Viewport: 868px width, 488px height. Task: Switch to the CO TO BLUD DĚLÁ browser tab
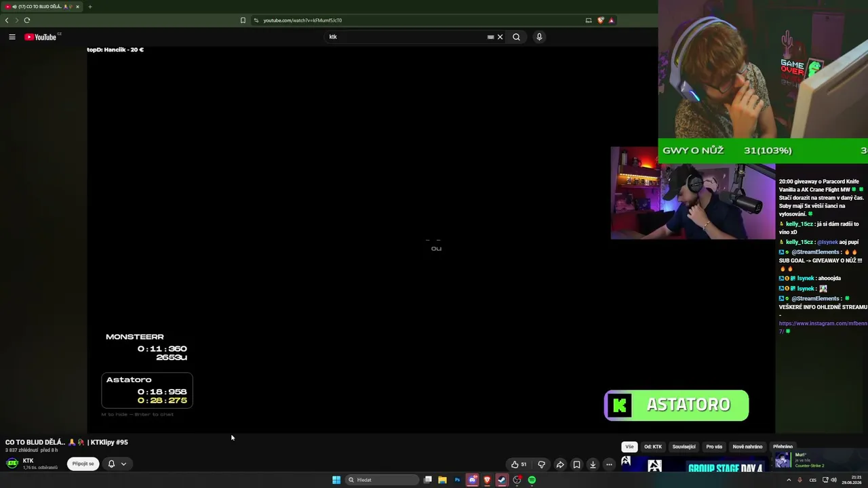coord(42,7)
